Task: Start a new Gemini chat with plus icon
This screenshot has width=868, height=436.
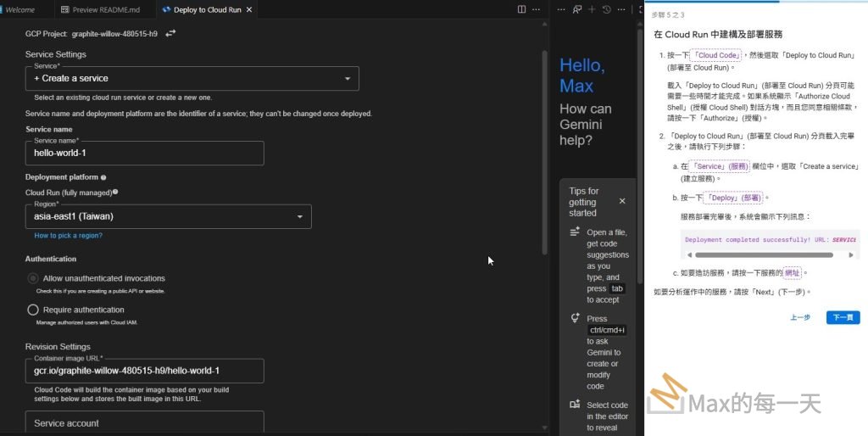Action: click(x=592, y=9)
